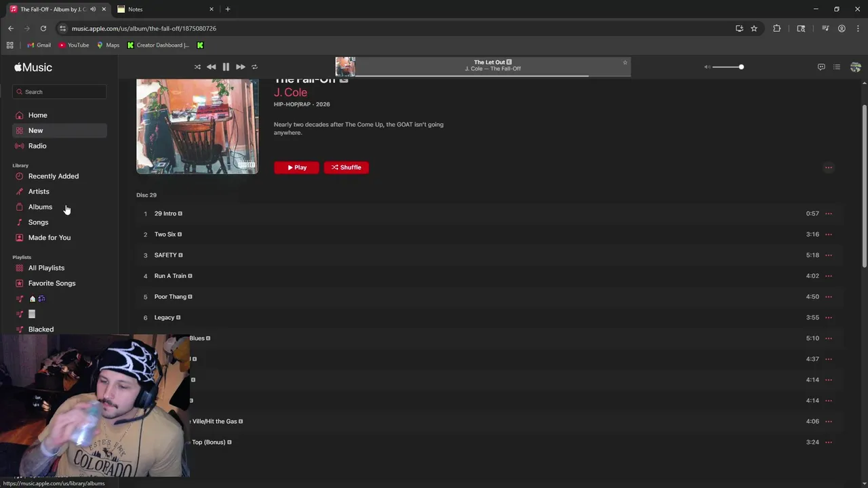Go back in browser
The width and height of the screenshot is (868, 488).
coord(11,28)
